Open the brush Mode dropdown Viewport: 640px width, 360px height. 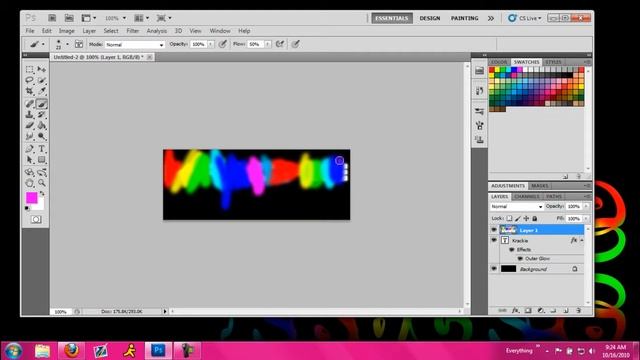click(134, 44)
